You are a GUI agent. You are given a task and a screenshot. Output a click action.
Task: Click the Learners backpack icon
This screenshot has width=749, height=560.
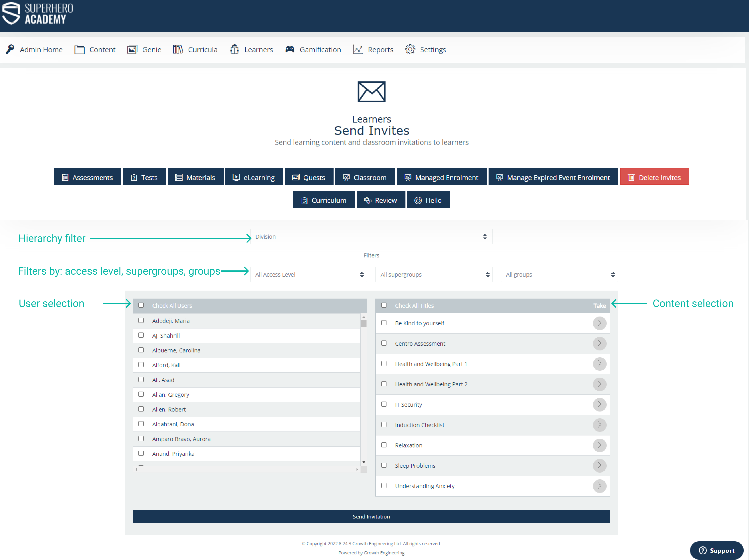tap(234, 50)
